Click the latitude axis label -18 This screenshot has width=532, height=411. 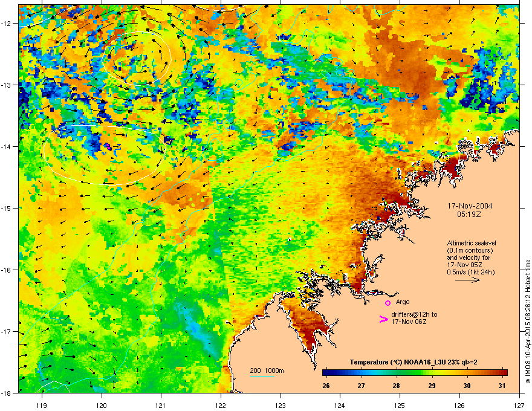7,393
